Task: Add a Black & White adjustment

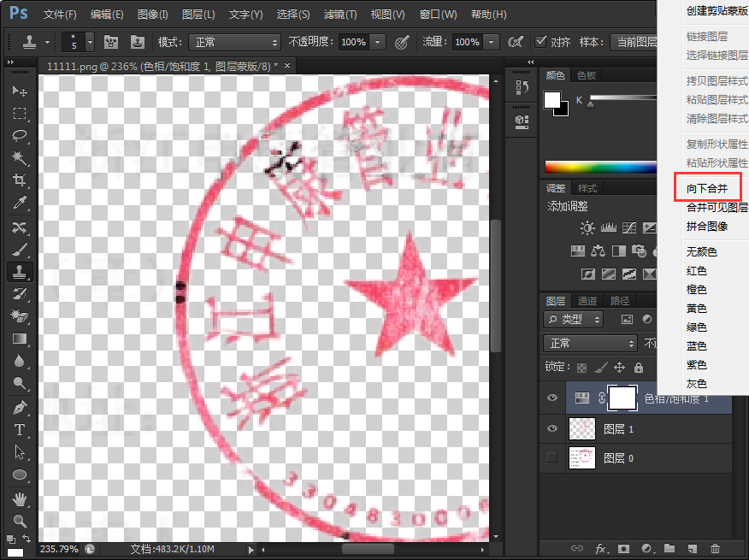Action: tap(618, 251)
